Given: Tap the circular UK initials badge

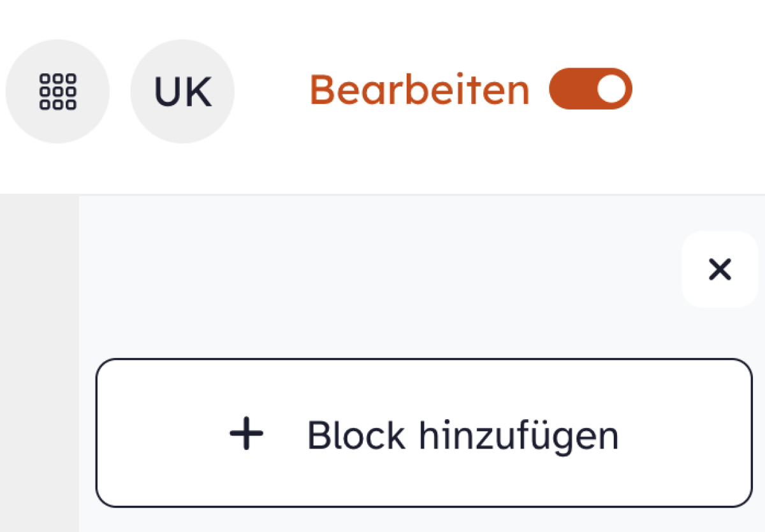Looking at the screenshot, I should click(x=182, y=91).
